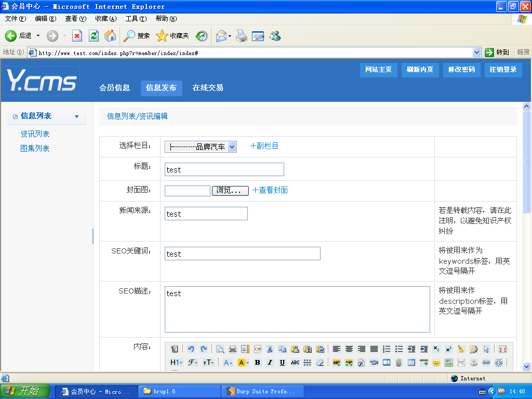532x399 pixels.
Task: Insert a bulleted list
Action: click(x=399, y=349)
